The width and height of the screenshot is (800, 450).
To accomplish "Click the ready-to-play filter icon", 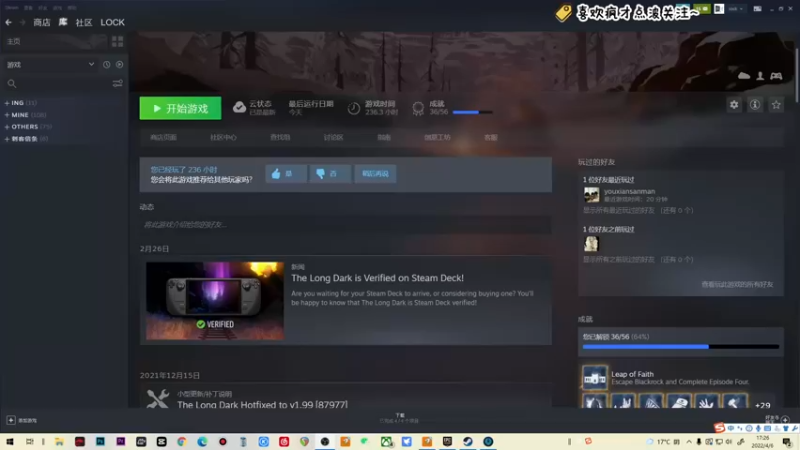I will pos(119,65).
